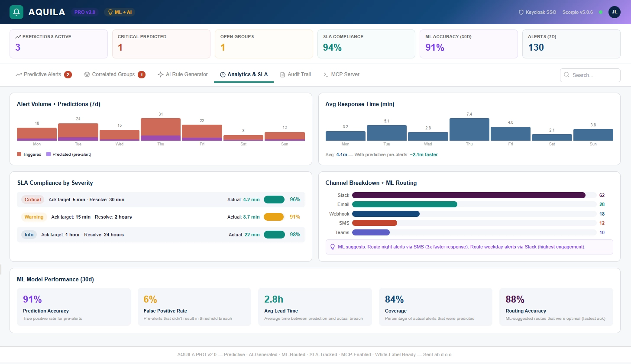
Task: Click the lightbulb icon in ML + AI badge
Action: 110,12
